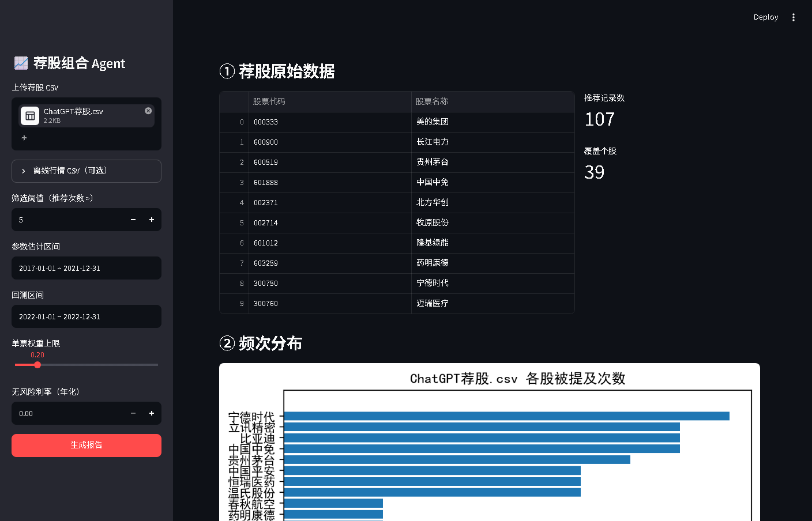This screenshot has width=812, height=521.
Task: Select the cell 美的集团
Action: pyautogui.click(x=493, y=122)
